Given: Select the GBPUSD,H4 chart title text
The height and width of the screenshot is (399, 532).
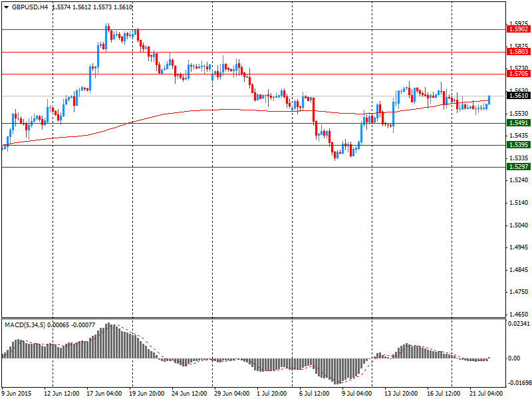Looking at the screenshot, I should coord(30,7).
